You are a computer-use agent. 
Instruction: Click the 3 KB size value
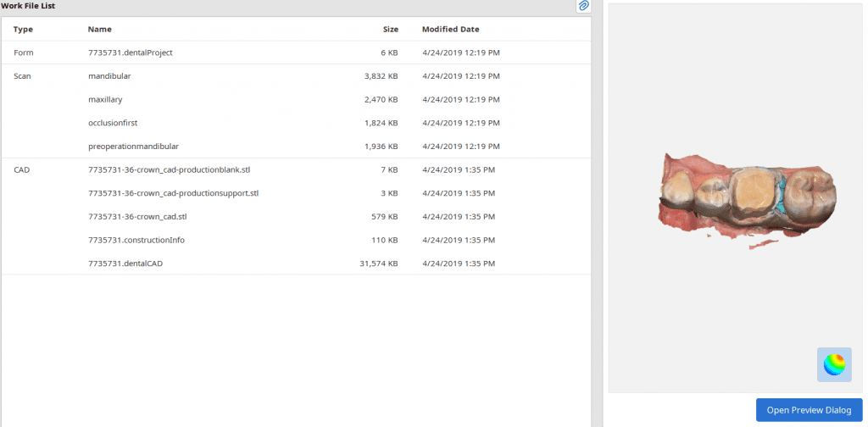pyautogui.click(x=389, y=193)
